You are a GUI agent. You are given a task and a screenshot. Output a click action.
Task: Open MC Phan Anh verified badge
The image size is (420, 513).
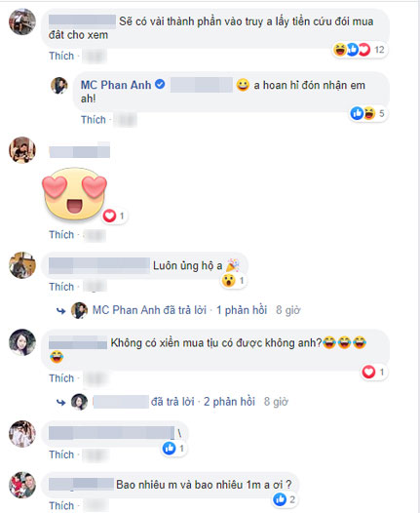point(160,85)
